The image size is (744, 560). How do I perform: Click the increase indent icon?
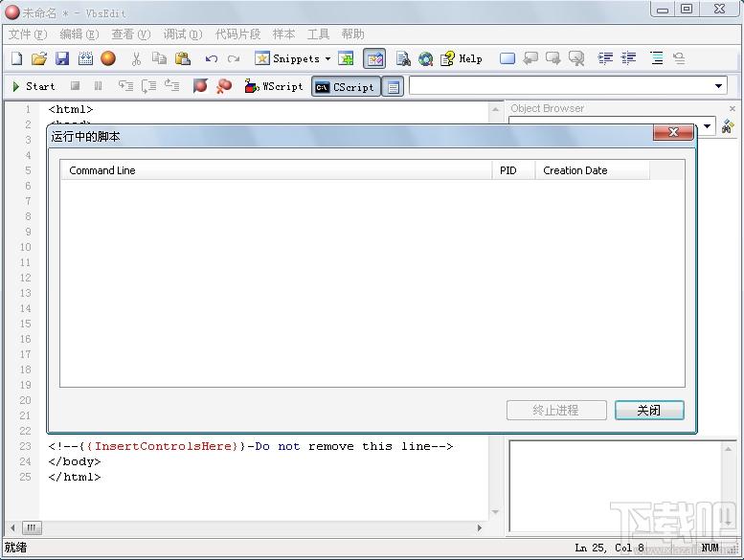point(605,58)
